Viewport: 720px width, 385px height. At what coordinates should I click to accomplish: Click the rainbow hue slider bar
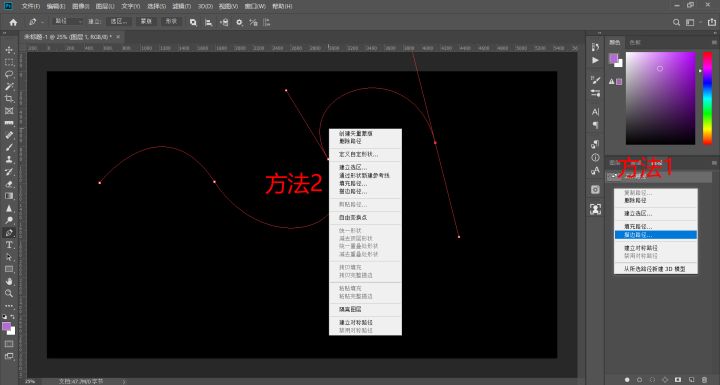point(708,98)
